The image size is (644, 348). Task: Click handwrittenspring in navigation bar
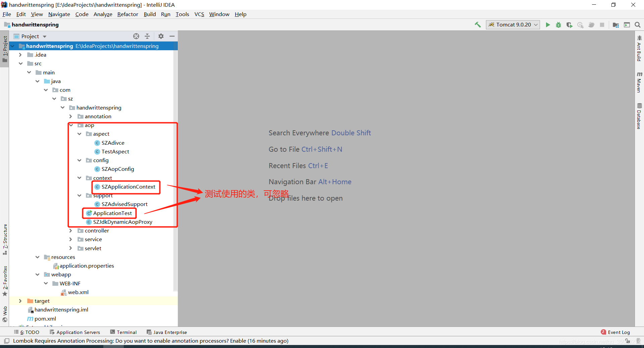click(x=31, y=24)
